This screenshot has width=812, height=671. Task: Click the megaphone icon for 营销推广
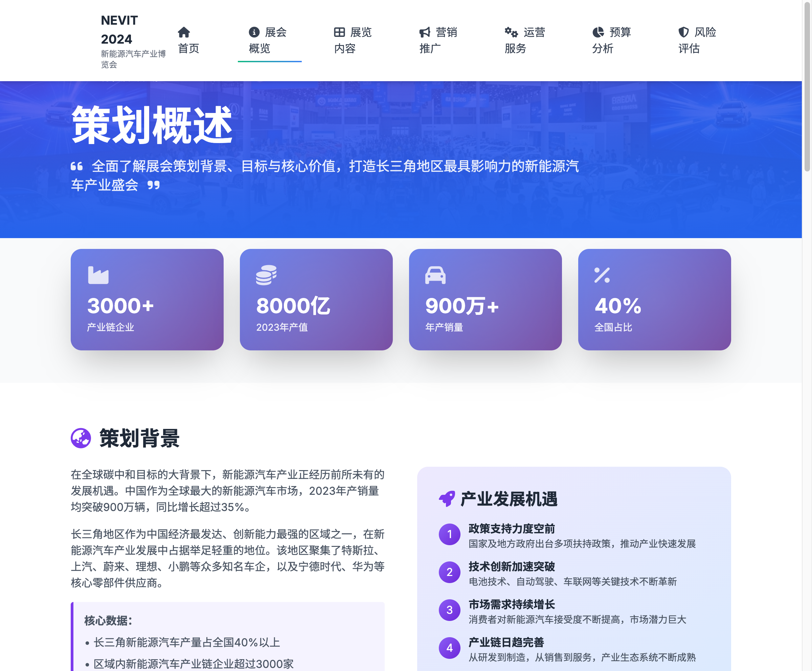point(425,32)
